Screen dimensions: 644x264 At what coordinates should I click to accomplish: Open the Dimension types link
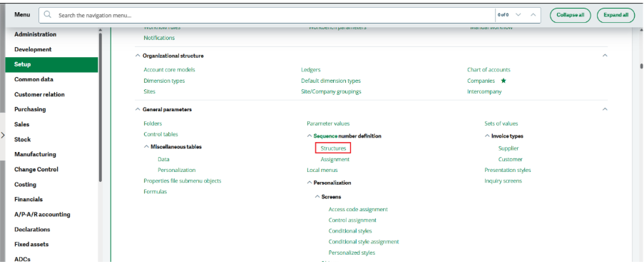coord(164,81)
